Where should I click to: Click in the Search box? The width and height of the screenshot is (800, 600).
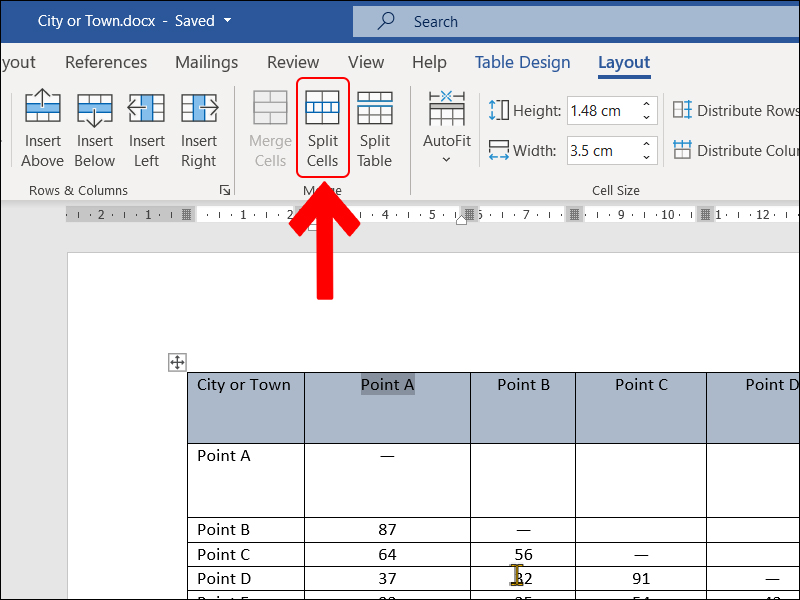click(x=560, y=21)
